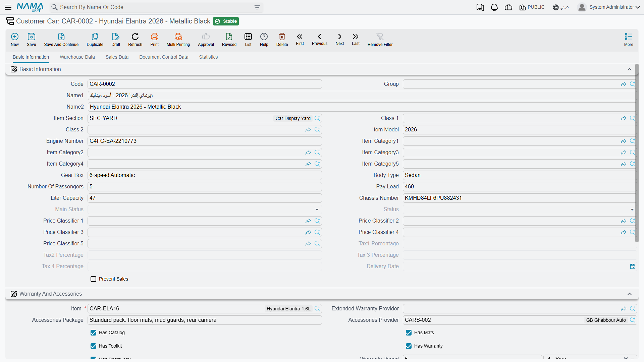This screenshot has width=644, height=362.
Task: Uncheck the Has Catalog checkbox
Action: 94,333
